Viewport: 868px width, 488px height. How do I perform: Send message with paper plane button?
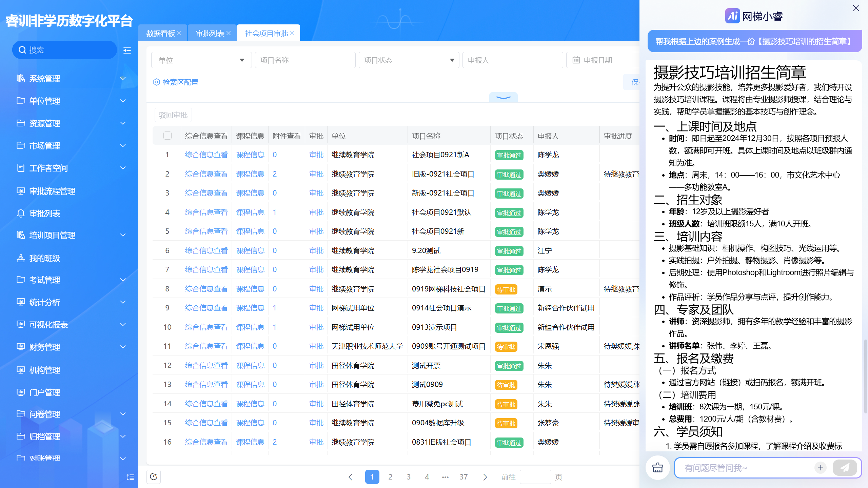[x=845, y=468]
